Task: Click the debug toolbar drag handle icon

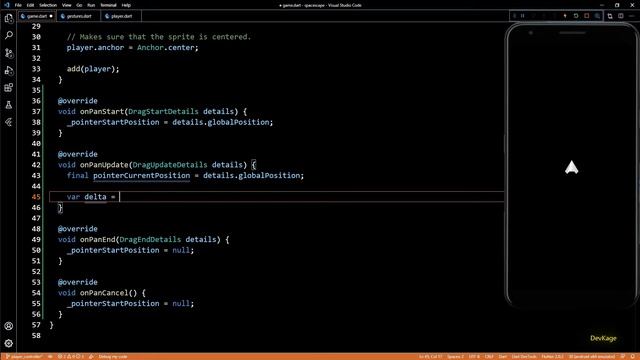Action: [514, 16]
